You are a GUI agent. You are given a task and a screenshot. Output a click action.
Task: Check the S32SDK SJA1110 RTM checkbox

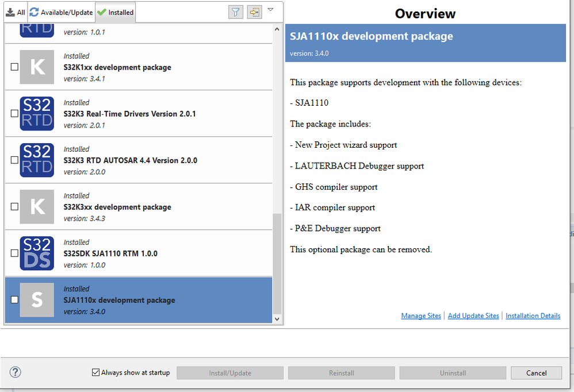pos(14,253)
